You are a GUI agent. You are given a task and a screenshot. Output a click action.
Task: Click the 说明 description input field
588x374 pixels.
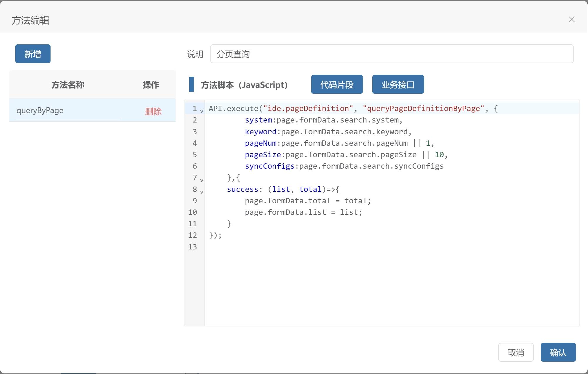coord(391,54)
